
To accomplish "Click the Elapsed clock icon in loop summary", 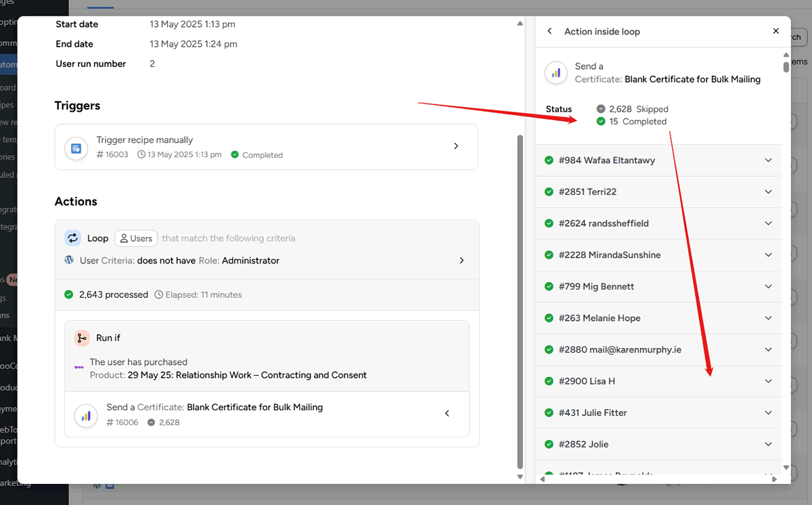I will pyautogui.click(x=159, y=294).
